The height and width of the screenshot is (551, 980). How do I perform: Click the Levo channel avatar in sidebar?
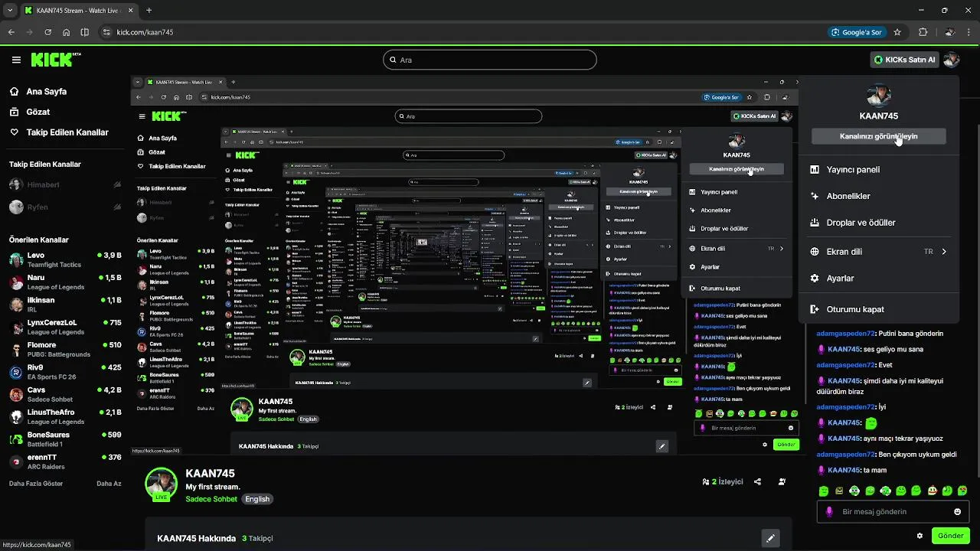point(15,259)
